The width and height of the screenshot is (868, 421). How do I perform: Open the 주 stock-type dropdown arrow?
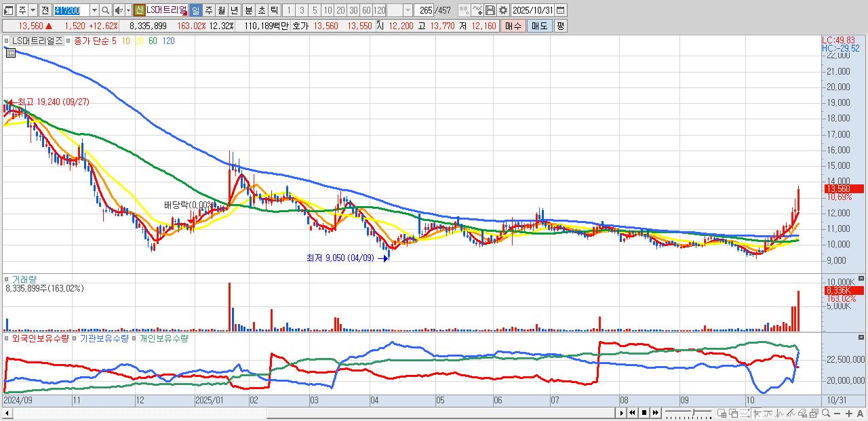coord(33,10)
